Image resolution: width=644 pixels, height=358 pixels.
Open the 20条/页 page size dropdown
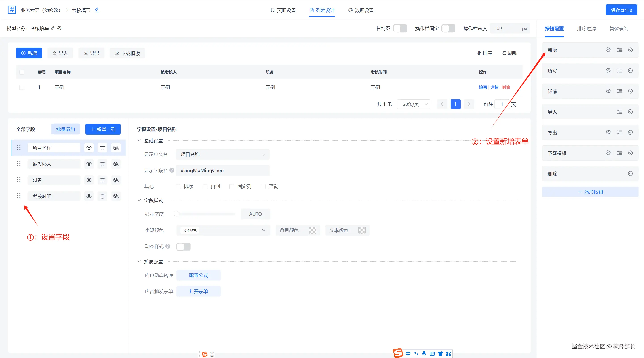[x=414, y=104]
